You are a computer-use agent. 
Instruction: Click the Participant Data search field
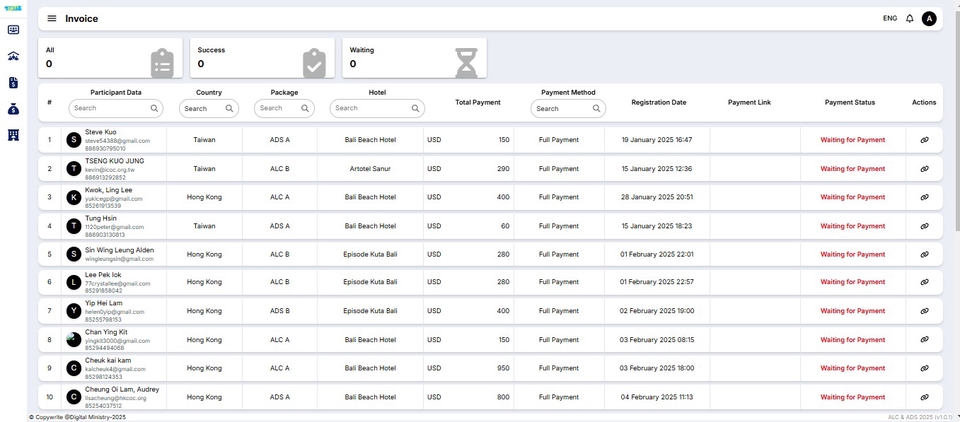[110, 108]
